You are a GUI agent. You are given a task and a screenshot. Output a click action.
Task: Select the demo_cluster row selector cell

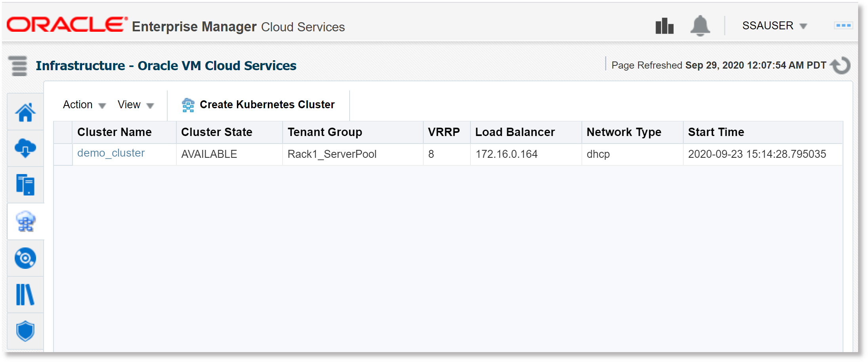click(63, 154)
